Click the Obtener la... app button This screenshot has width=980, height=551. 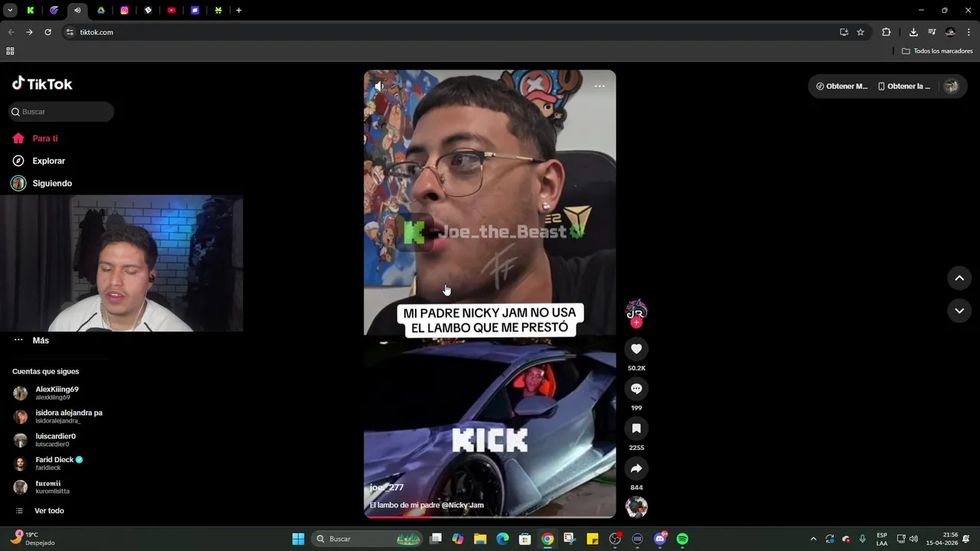(904, 86)
